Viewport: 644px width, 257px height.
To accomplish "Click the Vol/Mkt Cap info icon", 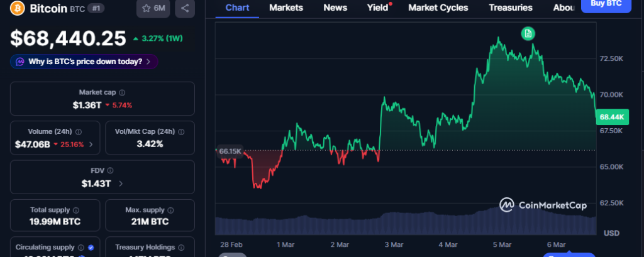I will pos(181,131).
